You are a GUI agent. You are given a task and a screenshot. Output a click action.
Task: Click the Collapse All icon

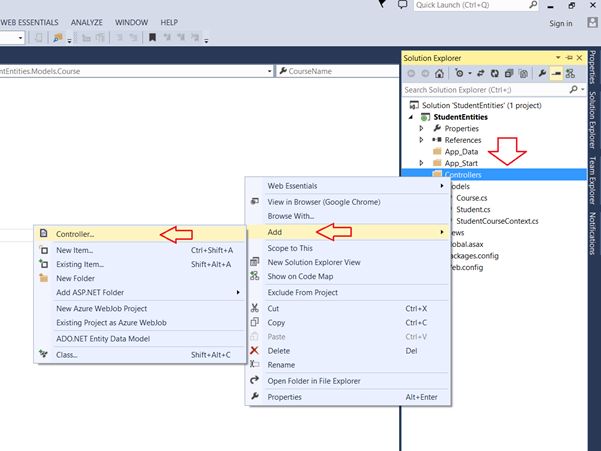click(509, 73)
